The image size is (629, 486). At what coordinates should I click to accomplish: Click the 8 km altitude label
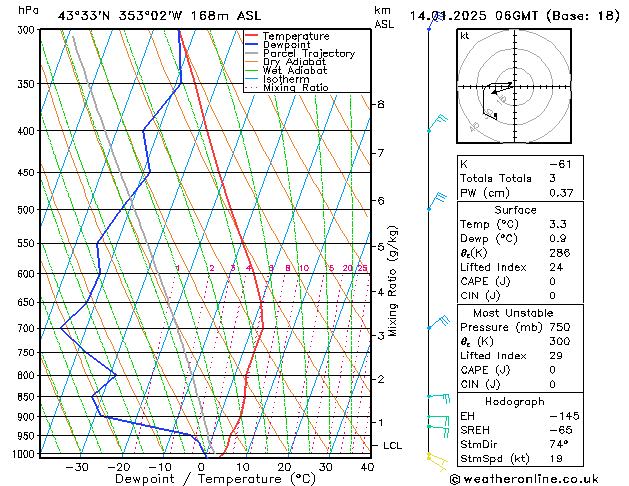coord(381,104)
